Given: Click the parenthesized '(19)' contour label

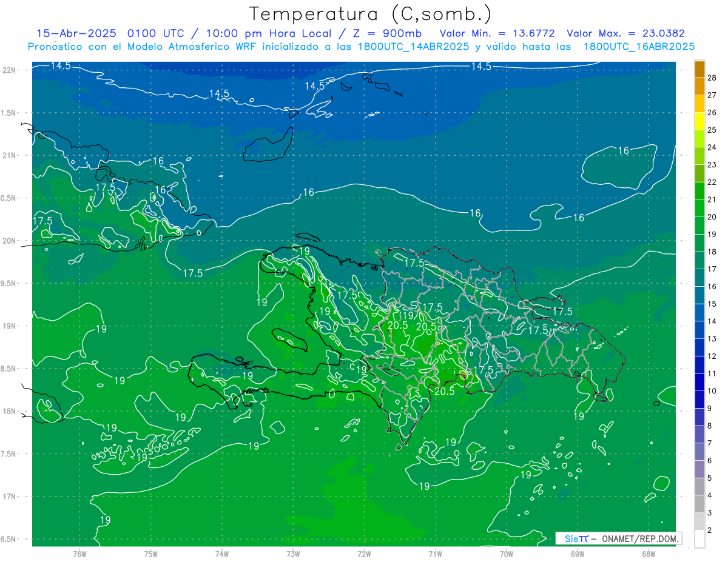Looking at the screenshot, I should 408,315.
